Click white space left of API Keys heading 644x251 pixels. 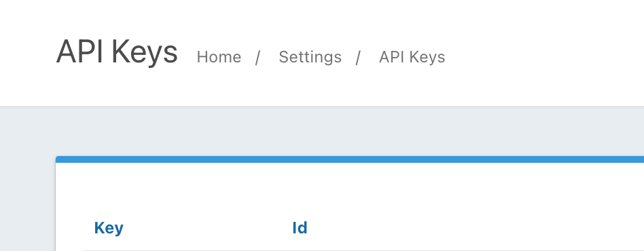click(26, 52)
